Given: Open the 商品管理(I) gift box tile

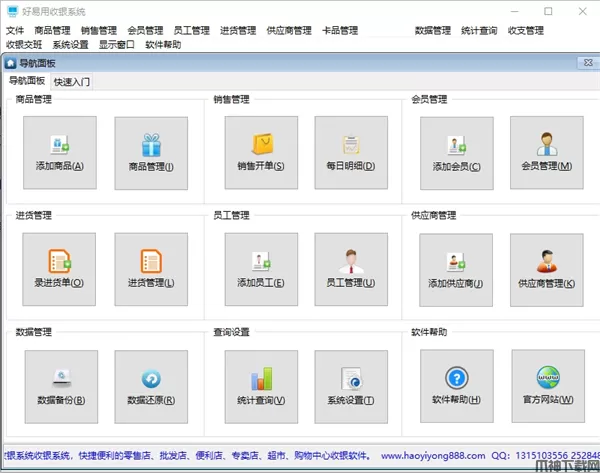Looking at the screenshot, I should [151, 153].
